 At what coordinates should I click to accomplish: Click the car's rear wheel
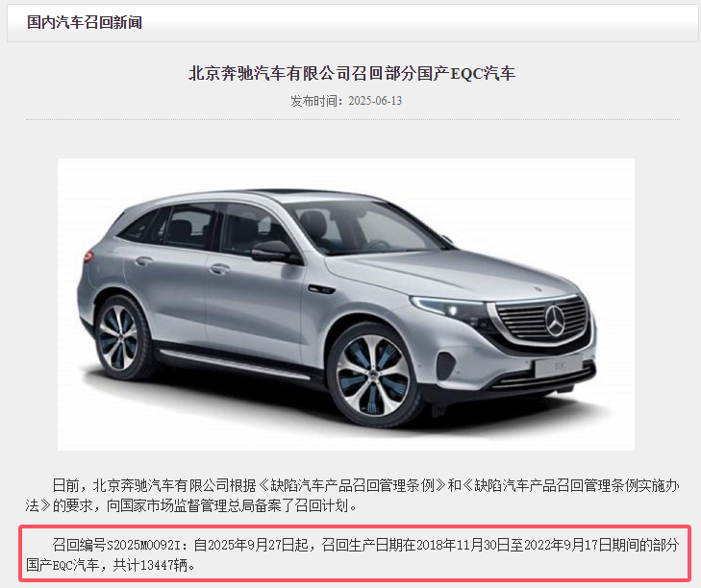click(118, 338)
